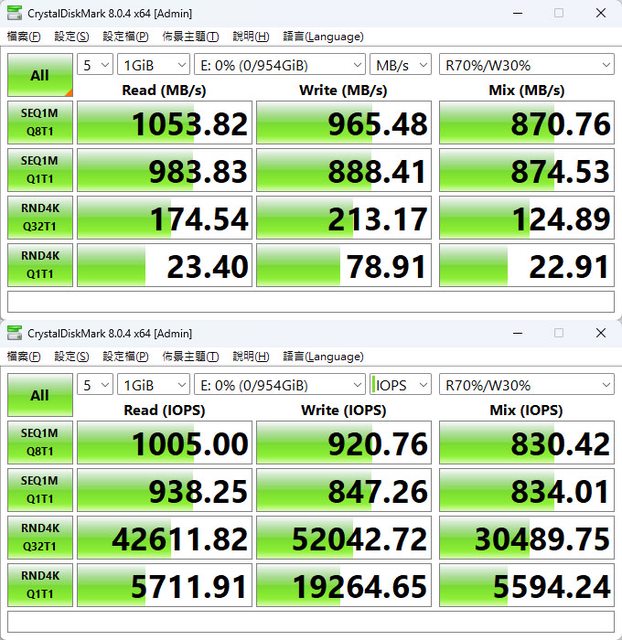The image size is (622, 640).
Task: Open 說明(H) menu in bottom window
Action: pos(251,356)
